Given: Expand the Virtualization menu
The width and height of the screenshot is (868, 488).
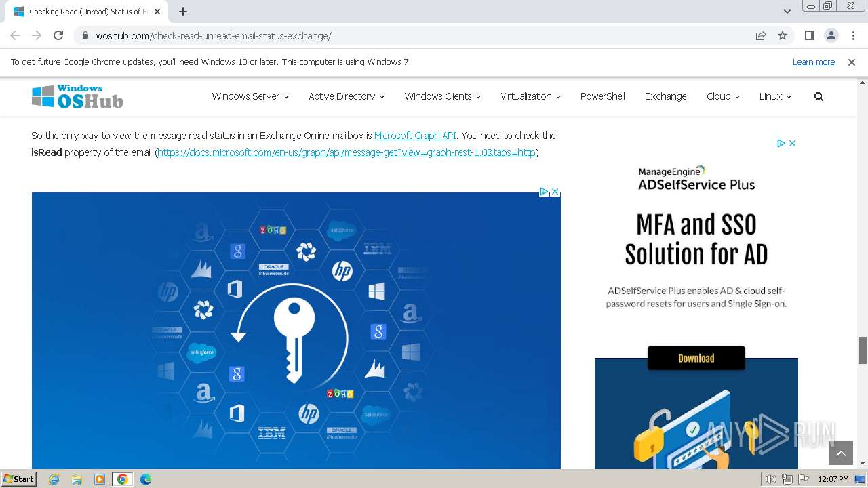Looking at the screenshot, I should click(x=530, y=96).
